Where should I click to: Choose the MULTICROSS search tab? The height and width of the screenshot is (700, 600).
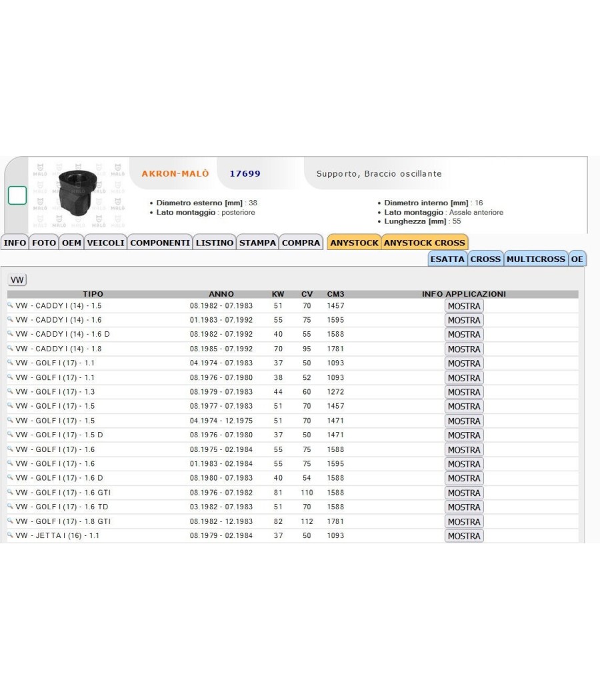click(536, 259)
